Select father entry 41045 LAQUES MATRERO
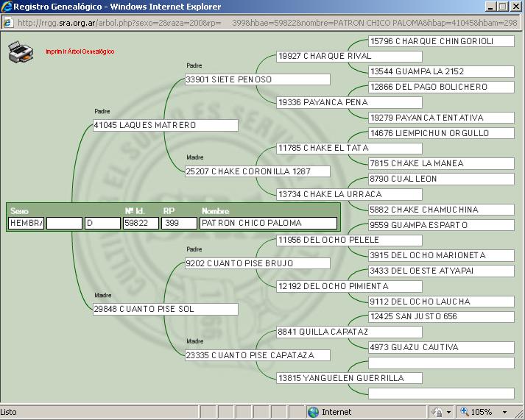525x420 pixels. click(165, 125)
